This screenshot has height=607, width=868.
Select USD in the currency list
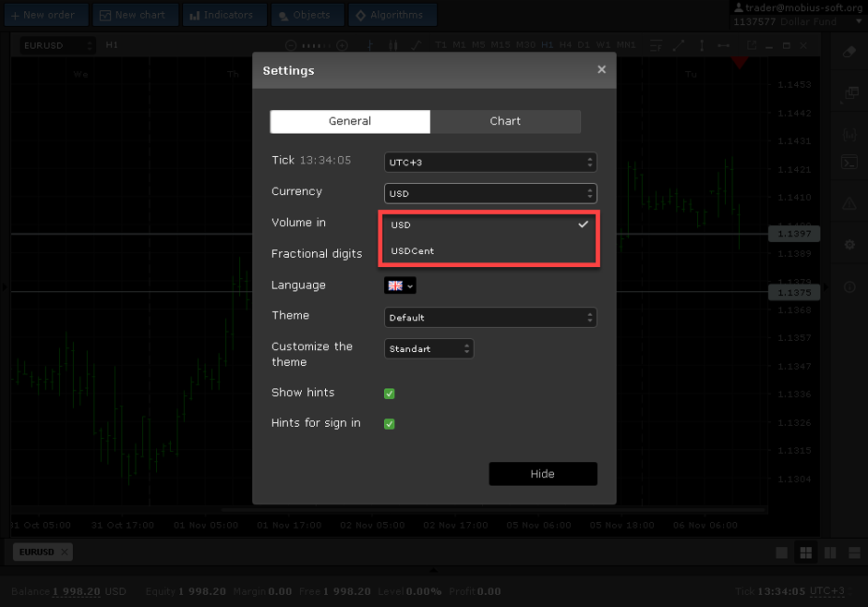pyautogui.click(x=488, y=225)
